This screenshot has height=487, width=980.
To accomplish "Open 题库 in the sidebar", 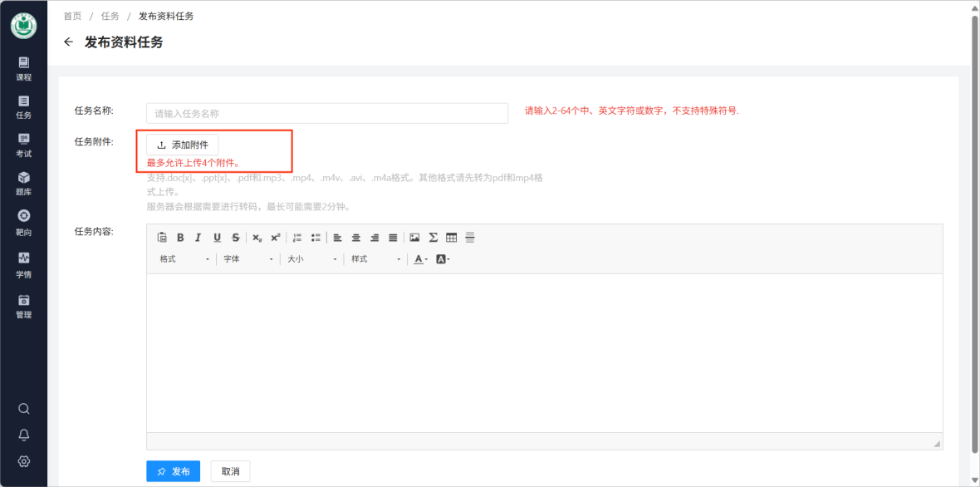I will 24,184.
